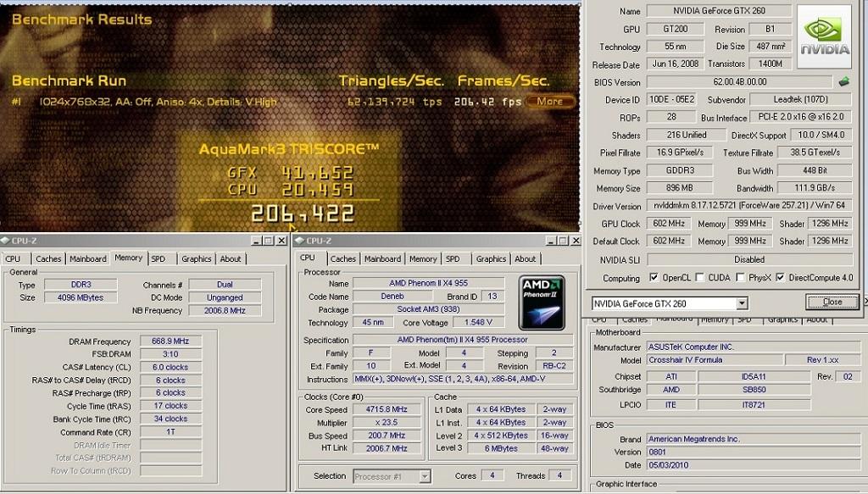The width and height of the screenshot is (868, 494).
Task: Click the DC Mode value Unganged
Action: [225, 297]
